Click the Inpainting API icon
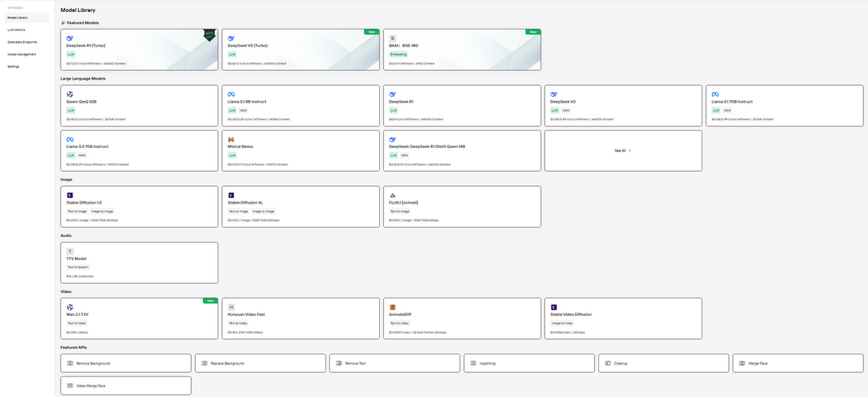Screen dimensions: 868x397 tap(473, 363)
